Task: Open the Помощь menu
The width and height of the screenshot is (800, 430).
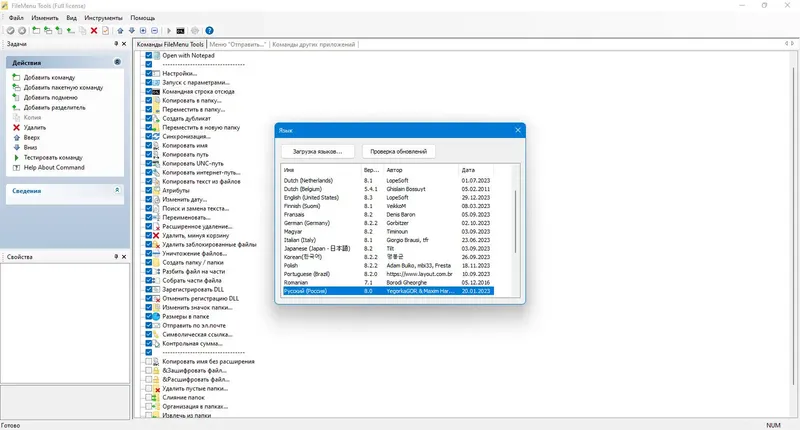Action: pyautogui.click(x=142, y=18)
